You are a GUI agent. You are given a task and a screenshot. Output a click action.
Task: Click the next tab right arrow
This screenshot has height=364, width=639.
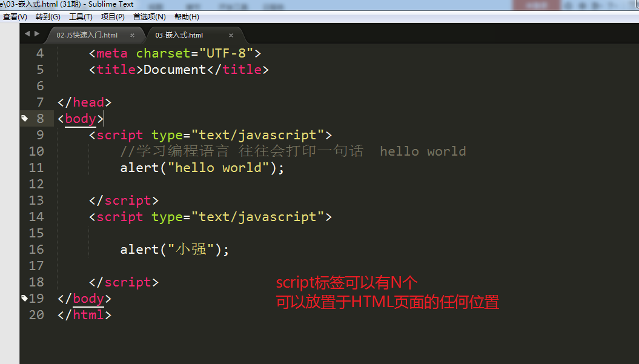pyautogui.click(x=37, y=34)
